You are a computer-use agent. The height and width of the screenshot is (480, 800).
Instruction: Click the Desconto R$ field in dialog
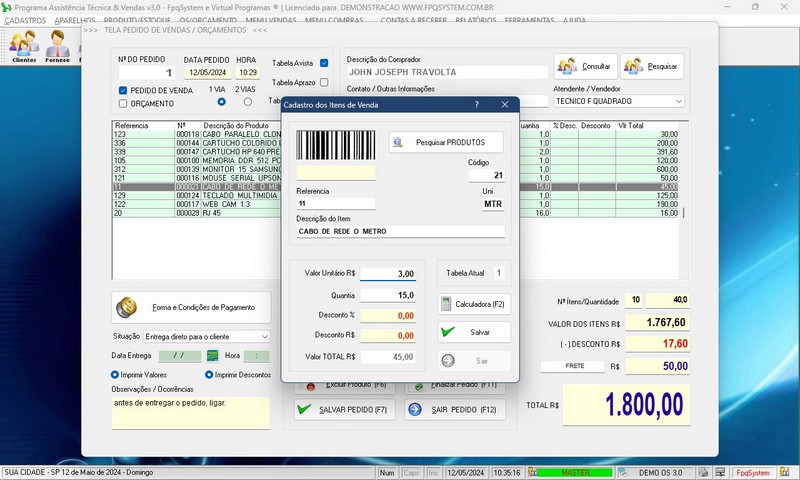[x=388, y=336]
